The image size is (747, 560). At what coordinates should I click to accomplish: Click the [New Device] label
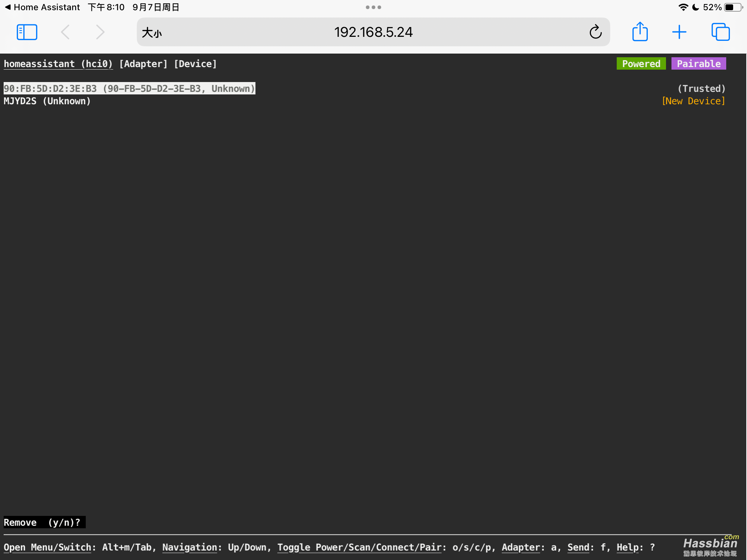pyautogui.click(x=693, y=101)
